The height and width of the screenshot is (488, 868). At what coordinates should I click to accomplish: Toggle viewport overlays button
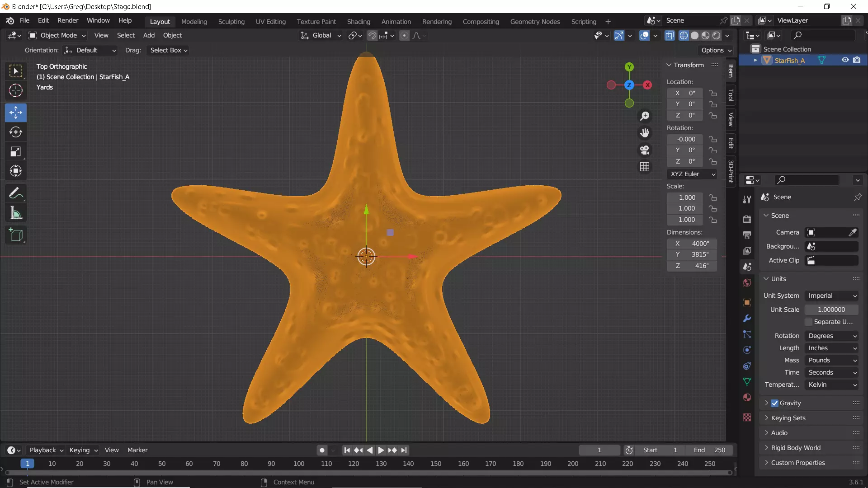click(x=645, y=35)
